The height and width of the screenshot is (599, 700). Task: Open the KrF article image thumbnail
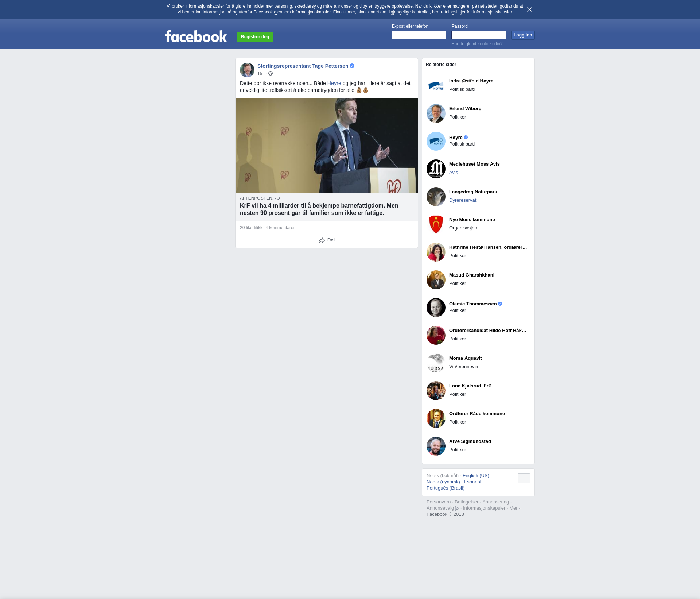click(x=326, y=145)
